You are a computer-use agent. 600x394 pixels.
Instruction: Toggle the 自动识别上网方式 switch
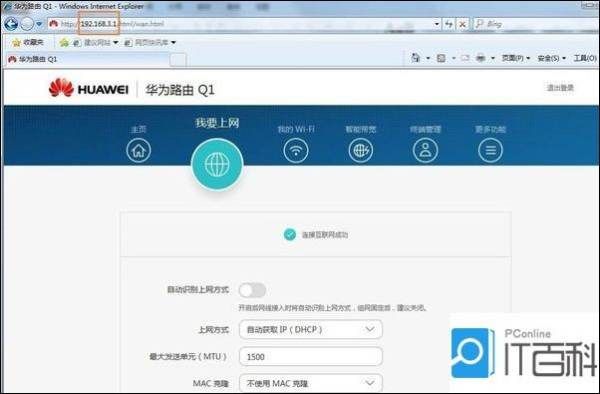[252, 290]
